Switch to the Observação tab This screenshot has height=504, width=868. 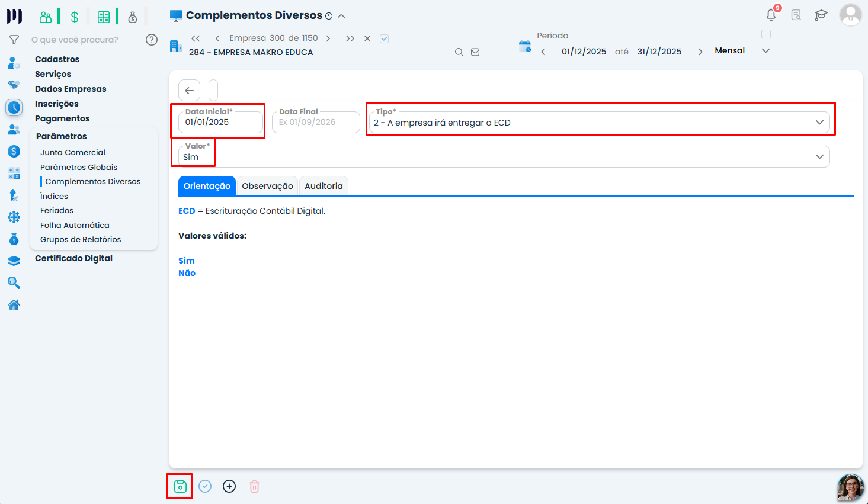click(267, 186)
